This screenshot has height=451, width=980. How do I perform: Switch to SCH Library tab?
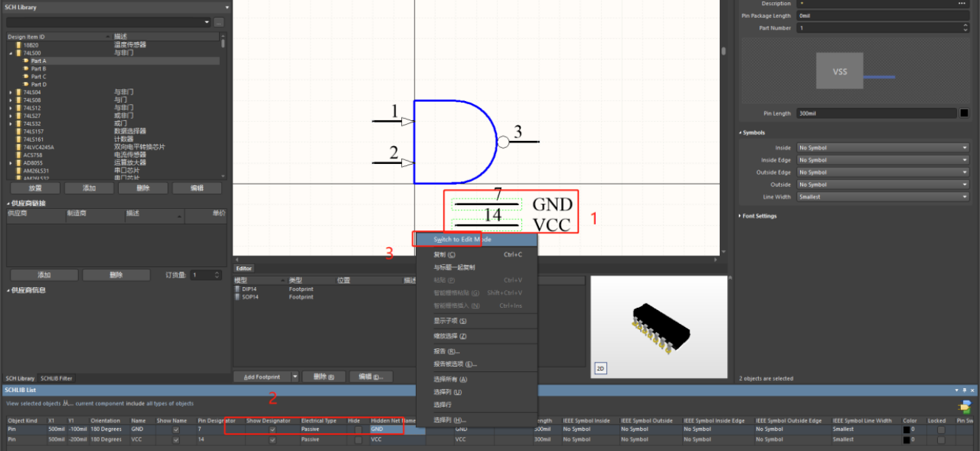click(20, 378)
